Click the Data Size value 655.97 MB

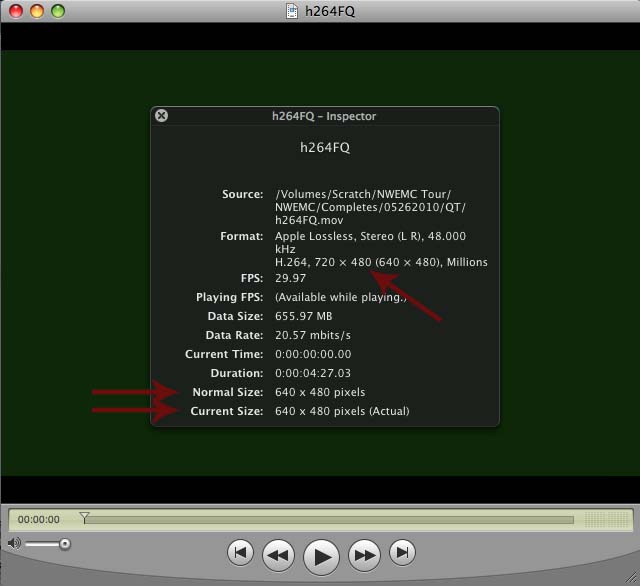303,316
